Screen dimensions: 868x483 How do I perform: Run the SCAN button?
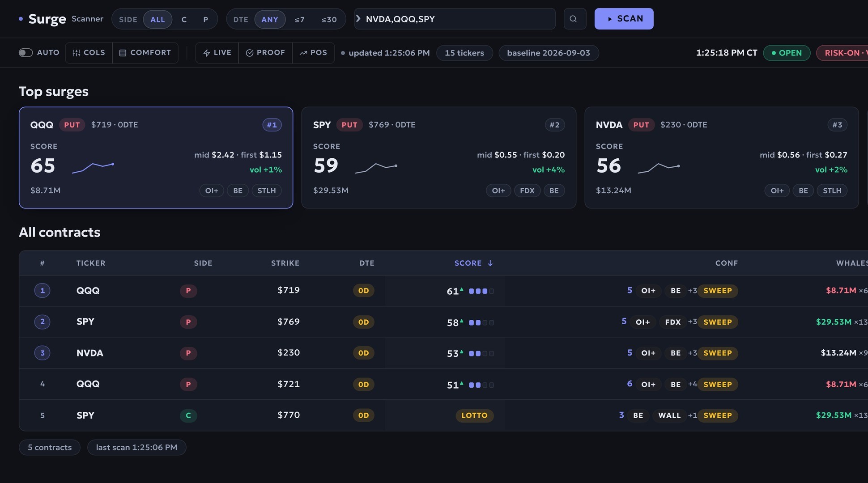tap(624, 19)
